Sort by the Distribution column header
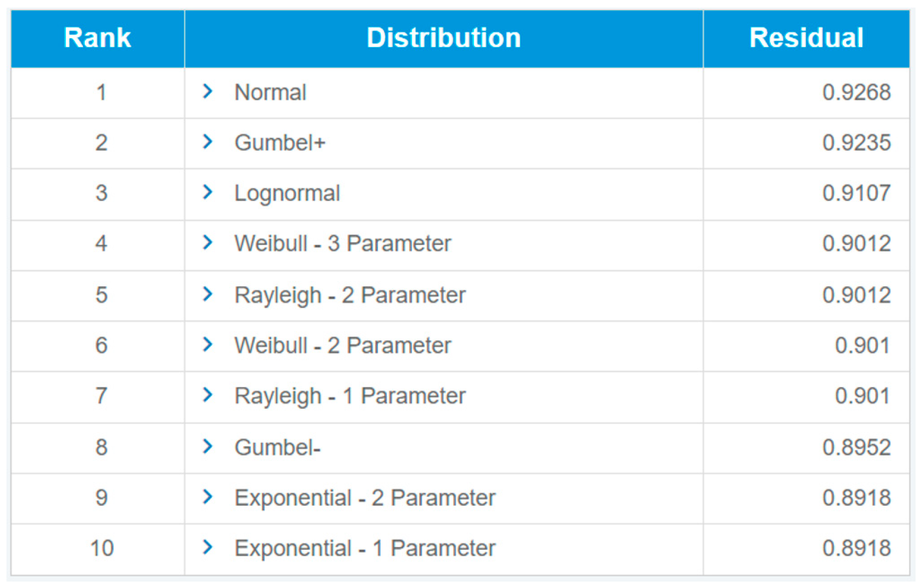The image size is (922, 588). pos(443,38)
